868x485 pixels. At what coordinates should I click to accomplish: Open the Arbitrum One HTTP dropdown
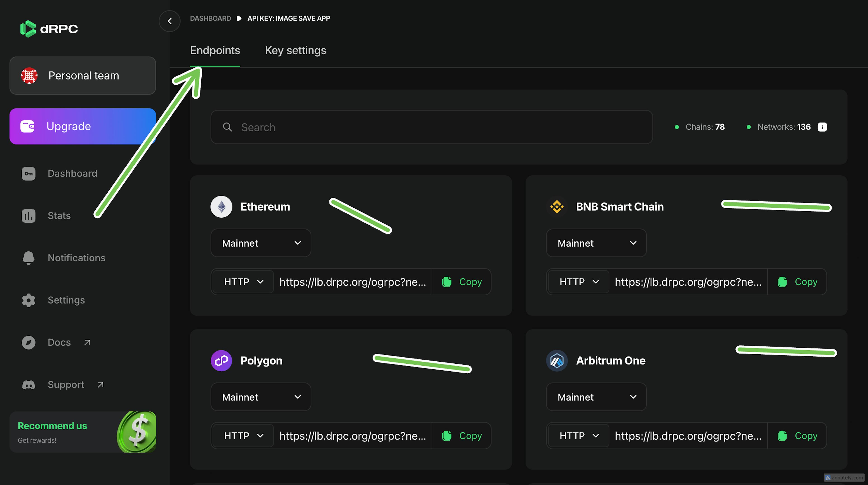(x=579, y=436)
